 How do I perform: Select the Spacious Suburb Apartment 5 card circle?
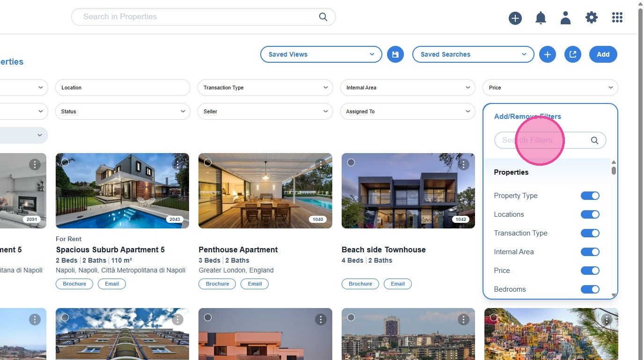coord(65,162)
